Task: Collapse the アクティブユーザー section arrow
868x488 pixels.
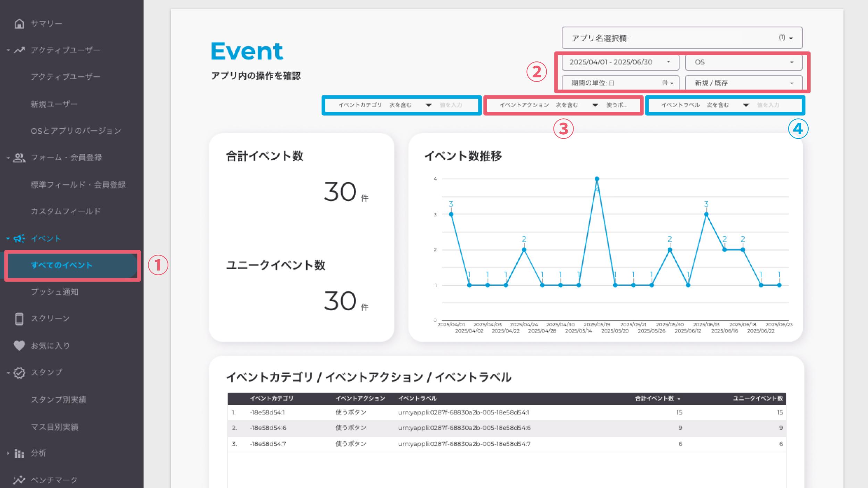Action: pyautogui.click(x=8, y=50)
